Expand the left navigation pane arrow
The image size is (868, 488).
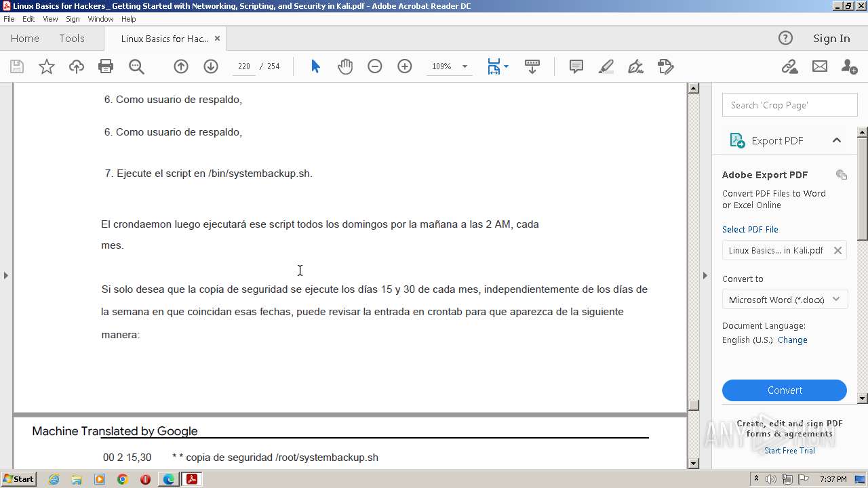(x=6, y=275)
